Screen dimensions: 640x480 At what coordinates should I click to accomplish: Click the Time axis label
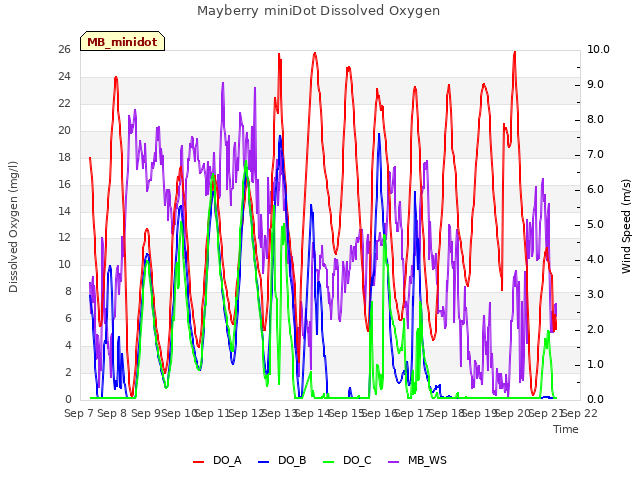pos(566,429)
